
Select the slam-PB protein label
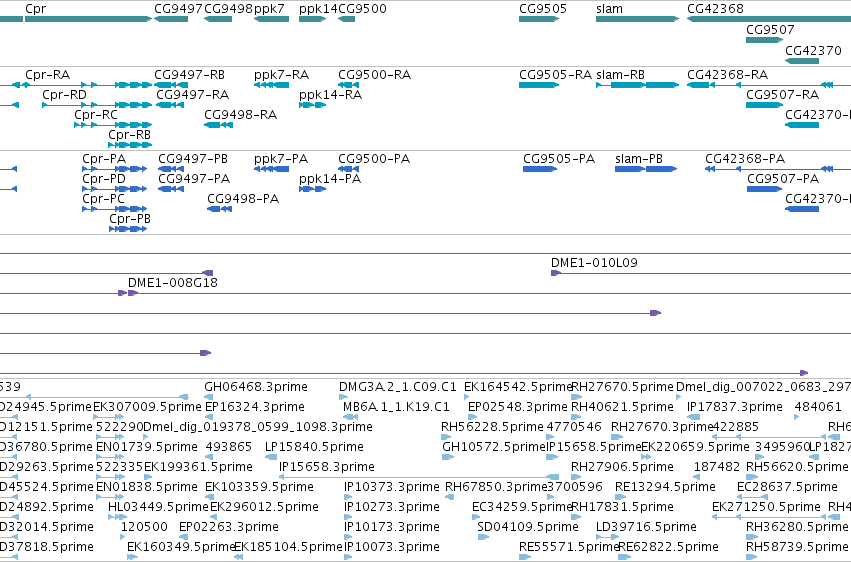[x=639, y=159]
